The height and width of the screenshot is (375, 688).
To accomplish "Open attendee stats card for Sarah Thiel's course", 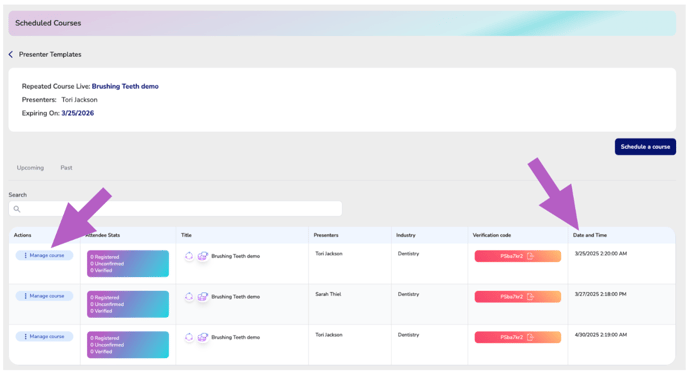I will point(128,304).
